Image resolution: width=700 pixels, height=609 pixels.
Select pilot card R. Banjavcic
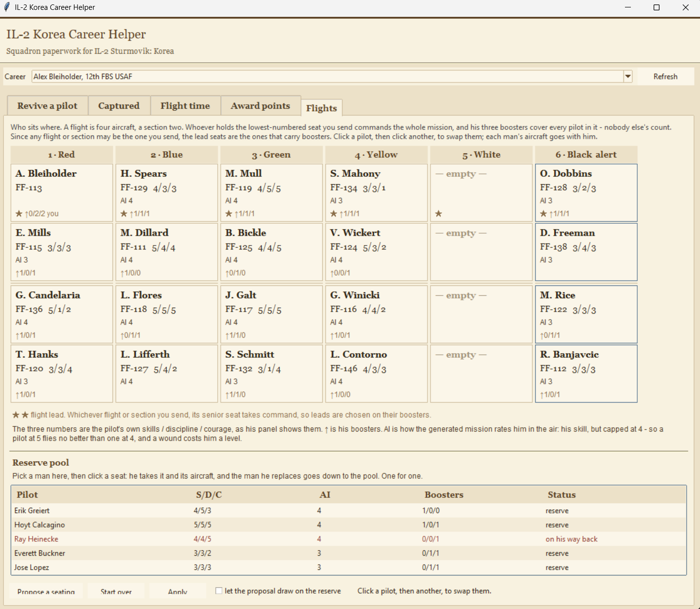tap(586, 373)
